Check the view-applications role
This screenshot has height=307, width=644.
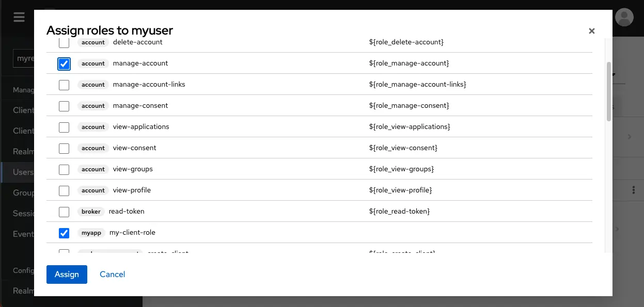point(64,127)
